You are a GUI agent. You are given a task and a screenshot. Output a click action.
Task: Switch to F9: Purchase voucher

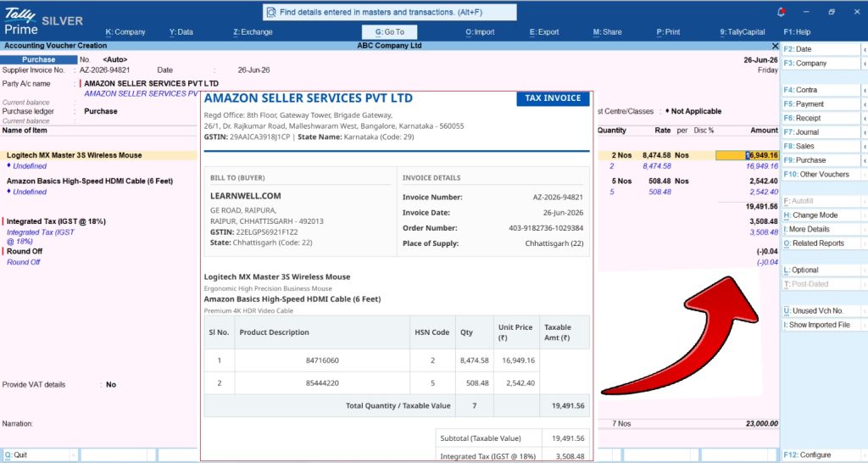[x=821, y=160]
